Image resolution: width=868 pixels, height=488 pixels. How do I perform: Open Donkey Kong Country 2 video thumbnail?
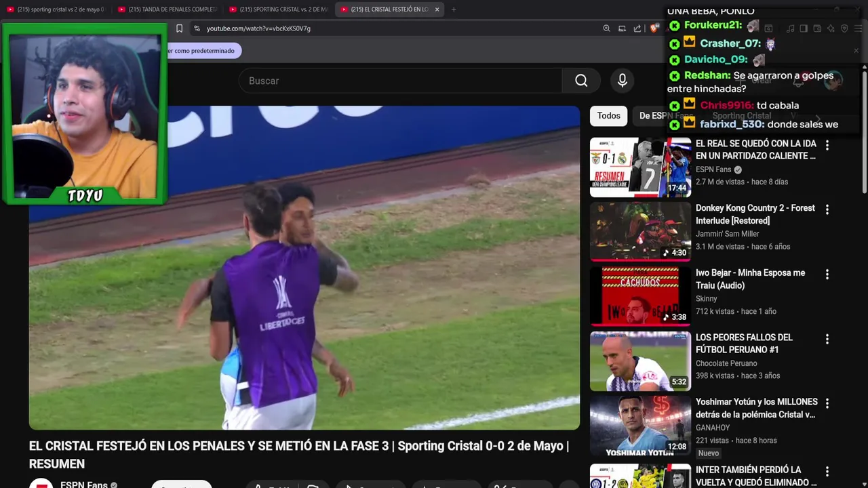pyautogui.click(x=640, y=232)
